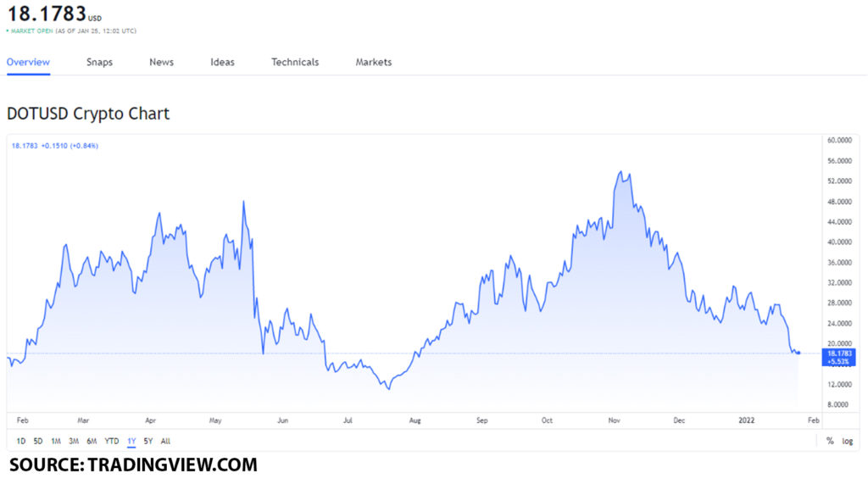Click the Aug label on time axis
Viewport: 868px width, 484px height.
415,420
